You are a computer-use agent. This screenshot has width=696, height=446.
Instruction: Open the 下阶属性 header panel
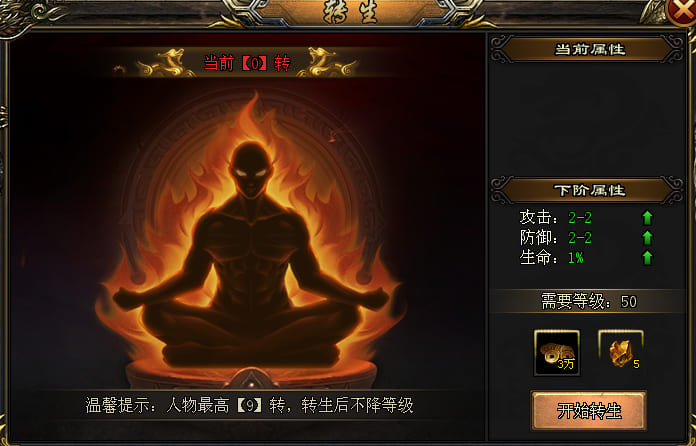(x=589, y=190)
